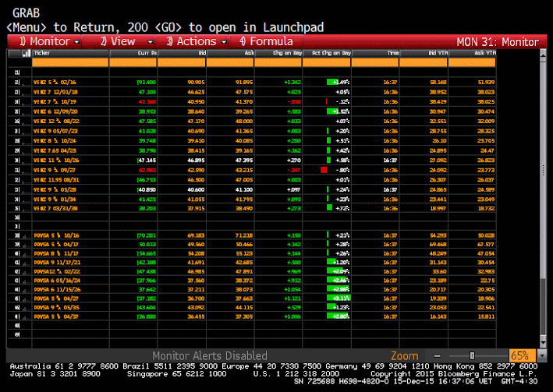Click the MON 31: Monitor title label
553x392 pixels.
[x=498, y=42]
